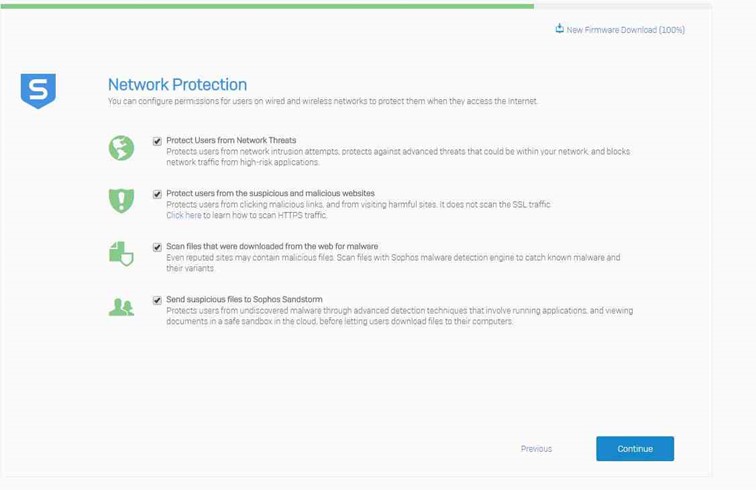
Task: Click the 'Protect Users from Network Threats' label
Action: pos(231,140)
